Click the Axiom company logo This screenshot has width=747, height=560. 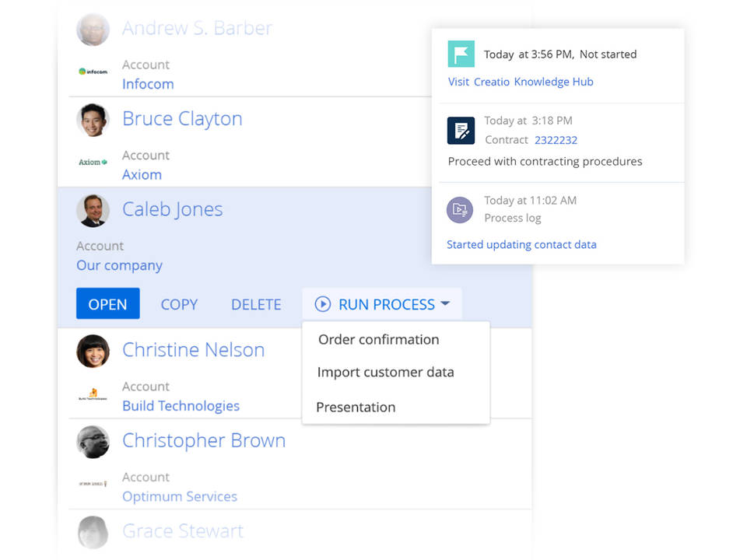point(93,162)
